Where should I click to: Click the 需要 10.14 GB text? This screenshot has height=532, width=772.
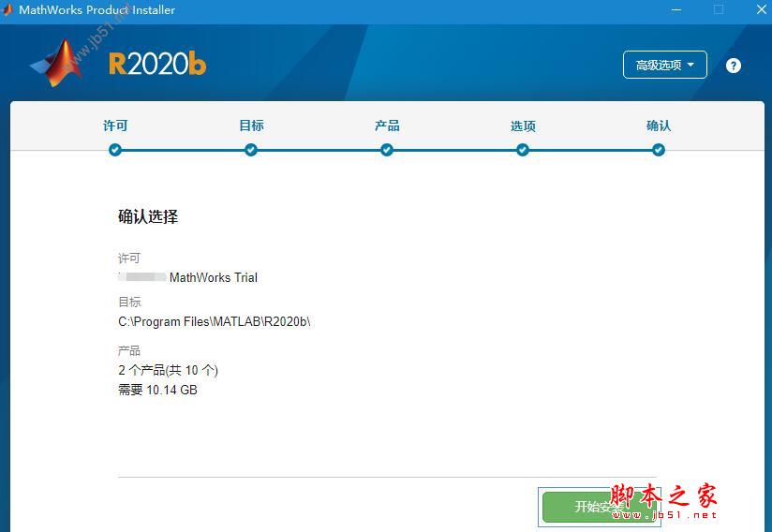click(x=157, y=390)
